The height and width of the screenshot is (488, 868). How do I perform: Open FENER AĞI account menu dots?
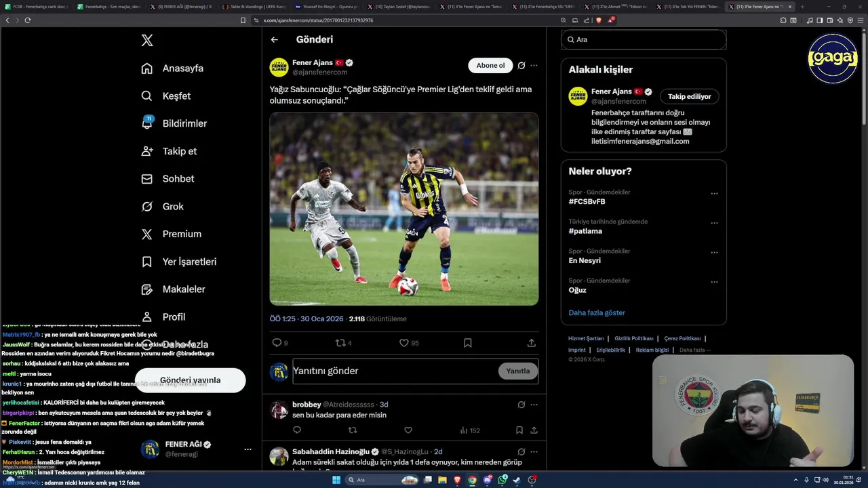248,449
